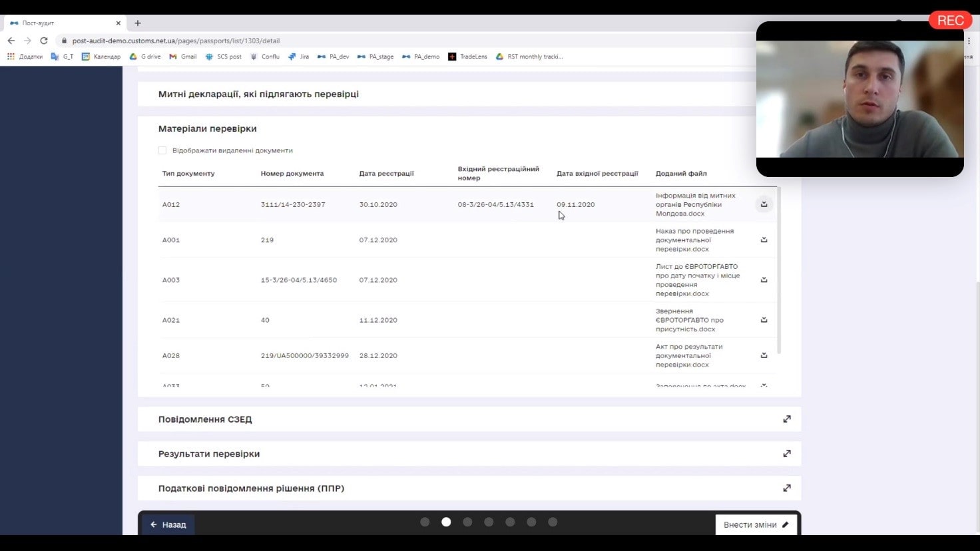Click the browser forward arrow
Screen dimensions: 980x551
pyautogui.click(x=27, y=41)
